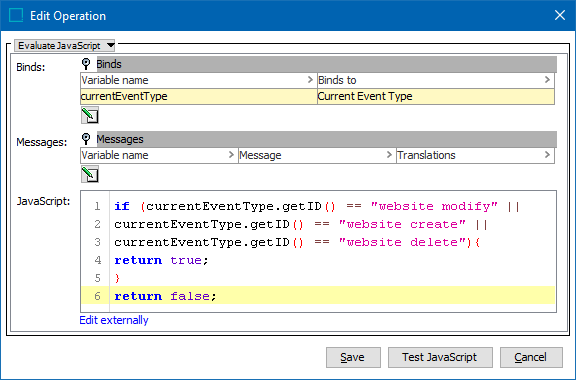The height and width of the screenshot is (380, 576).
Task: Open the edit pencil icon under Binds table
Action: [x=90, y=115]
